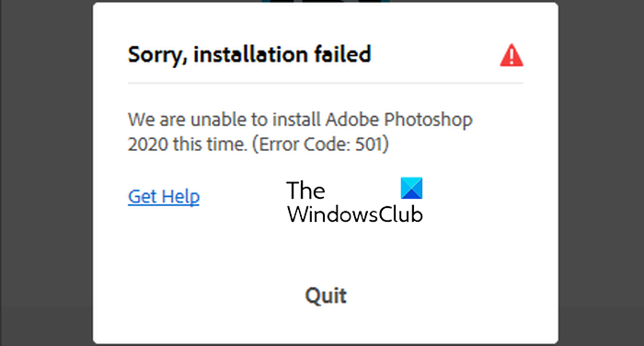The height and width of the screenshot is (346, 644).
Task: Click the "2020 this time" text
Action: tap(188, 144)
